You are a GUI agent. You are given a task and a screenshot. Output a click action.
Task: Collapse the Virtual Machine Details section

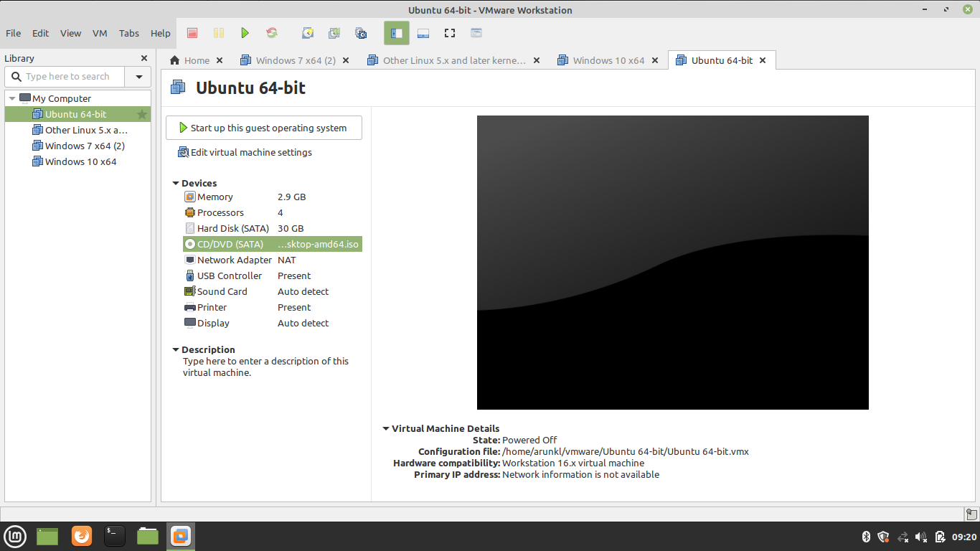click(386, 429)
